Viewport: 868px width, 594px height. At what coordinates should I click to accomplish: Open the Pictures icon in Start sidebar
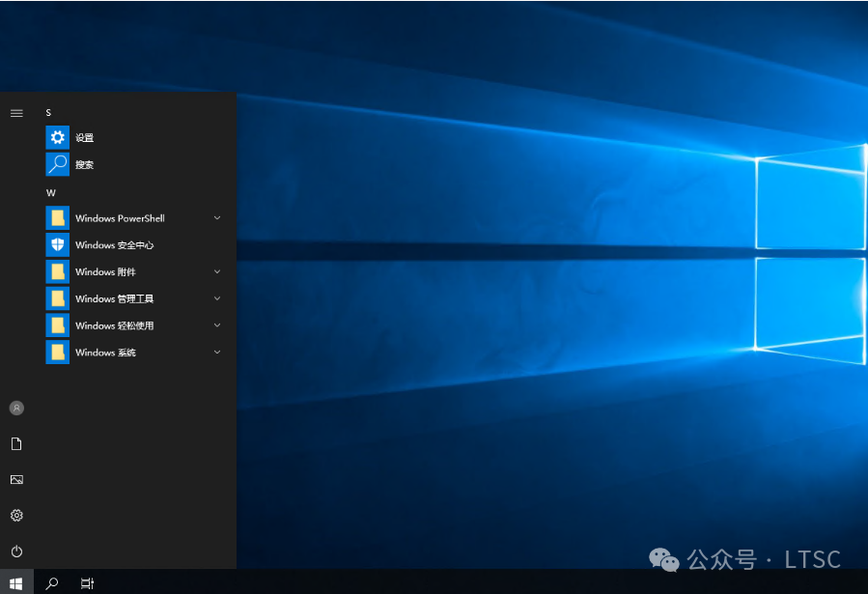point(16,479)
